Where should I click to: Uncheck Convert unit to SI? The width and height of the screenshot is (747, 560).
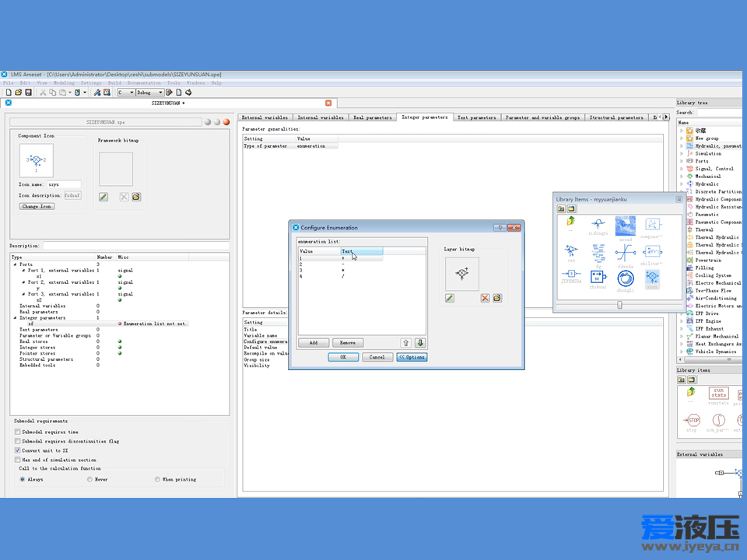click(18, 450)
